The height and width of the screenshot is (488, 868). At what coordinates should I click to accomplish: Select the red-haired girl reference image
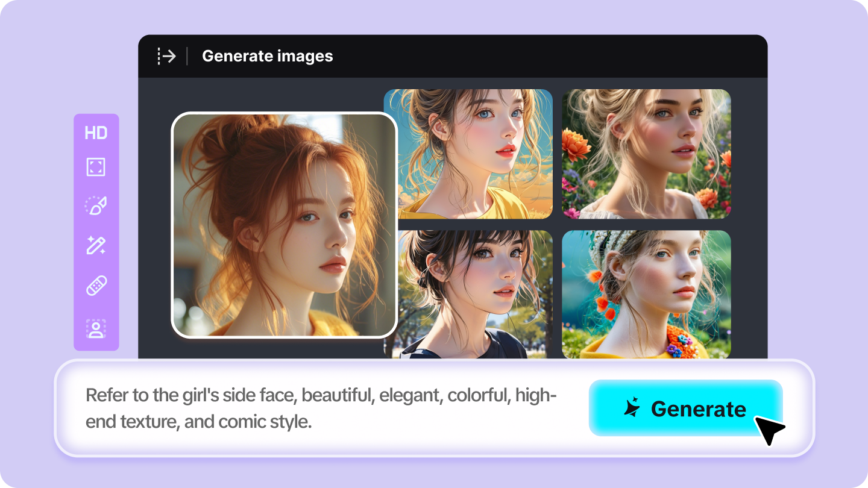coord(285,225)
